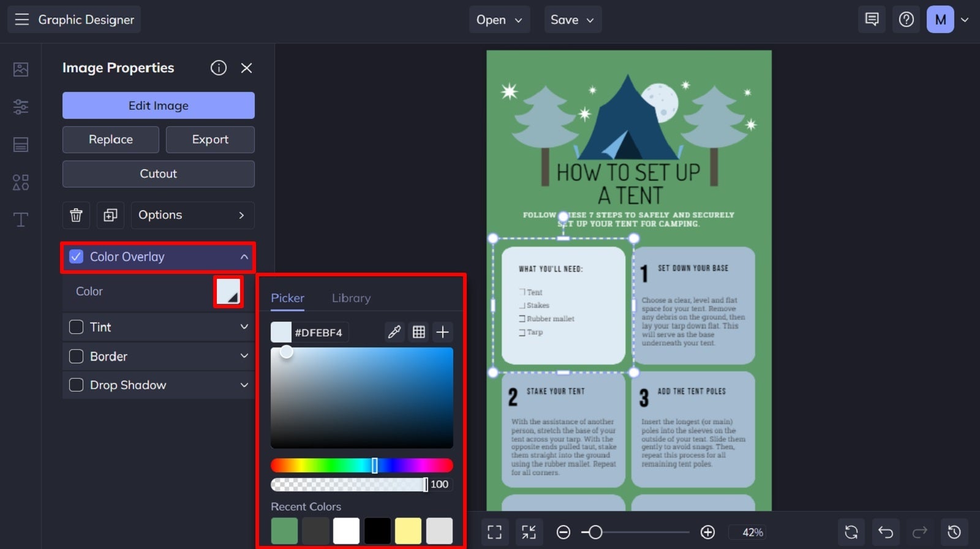Close the Image Properties panel
This screenshot has width=980, height=549.
click(x=246, y=68)
